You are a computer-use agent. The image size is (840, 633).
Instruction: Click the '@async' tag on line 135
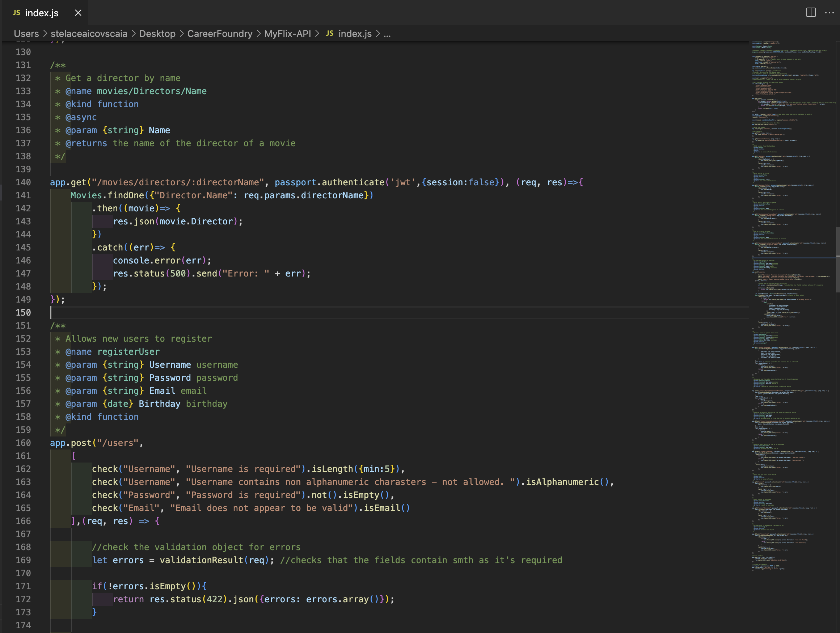pyautogui.click(x=81, y=117)
